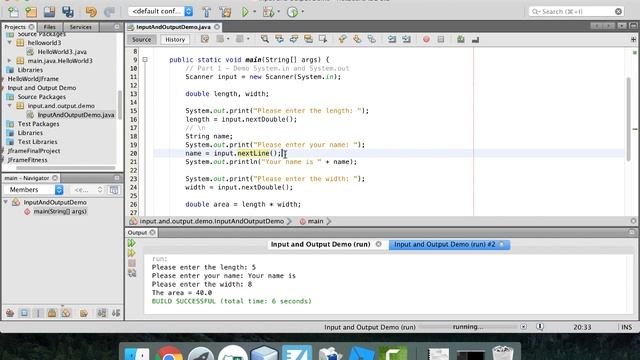Image resolution: width=640 pixels, height=360 pixels.
Task: Click the Toggle Bookmark icon
Action: point(371,39)
